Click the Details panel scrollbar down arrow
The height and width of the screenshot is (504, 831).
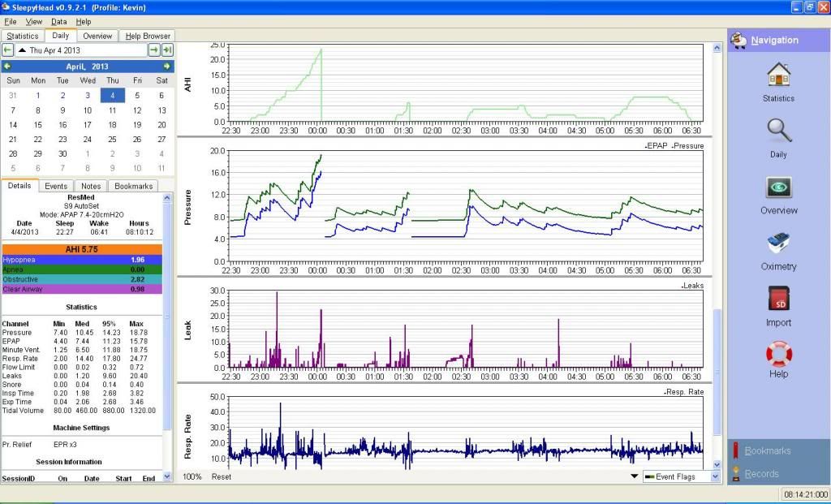[x=167, y=476]
